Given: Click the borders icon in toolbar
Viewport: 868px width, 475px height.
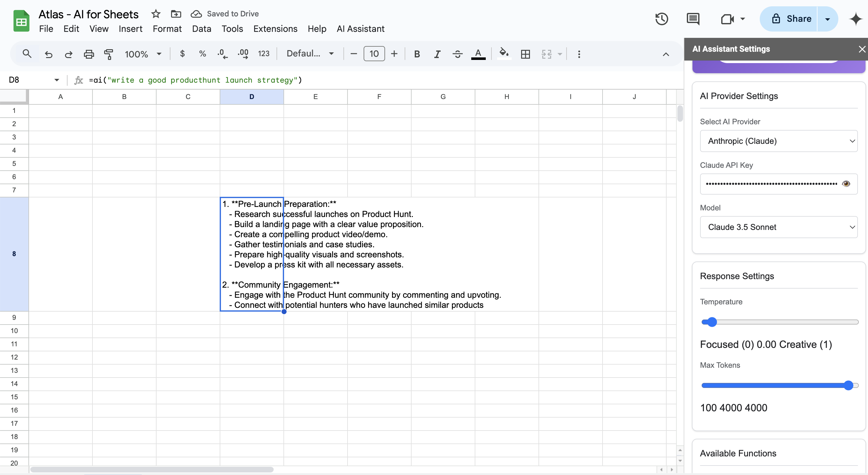Looking at the screenshot, I should 525,54.
